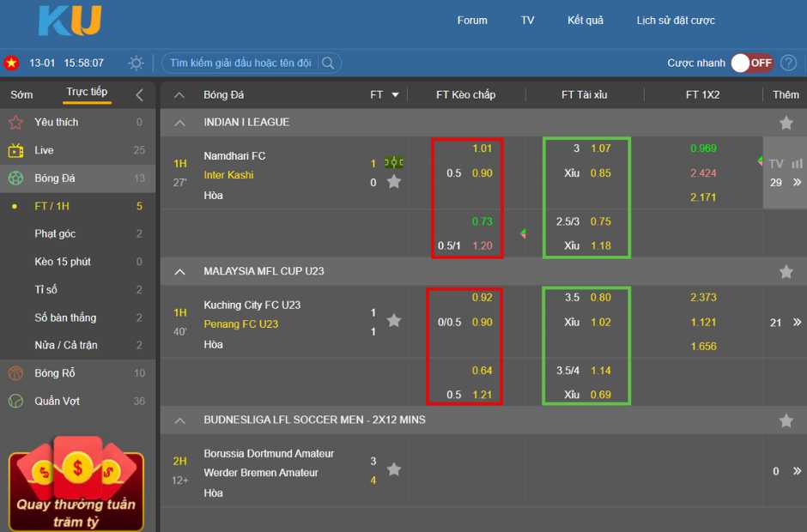Click draw odds 1.656 in 1X2 column

click(703, 347)
